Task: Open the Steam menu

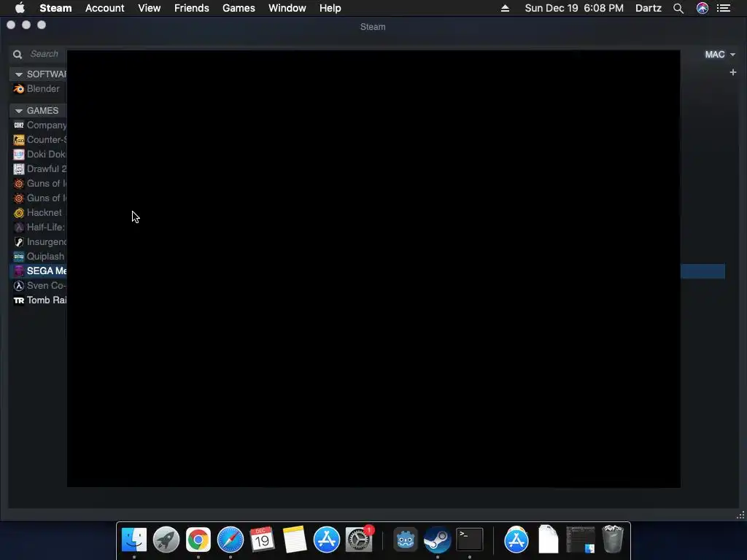Action: click(55, 8)
